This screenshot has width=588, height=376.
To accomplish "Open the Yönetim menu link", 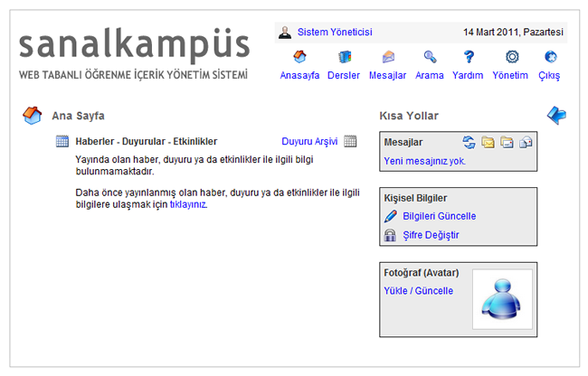I will [510, 75].
